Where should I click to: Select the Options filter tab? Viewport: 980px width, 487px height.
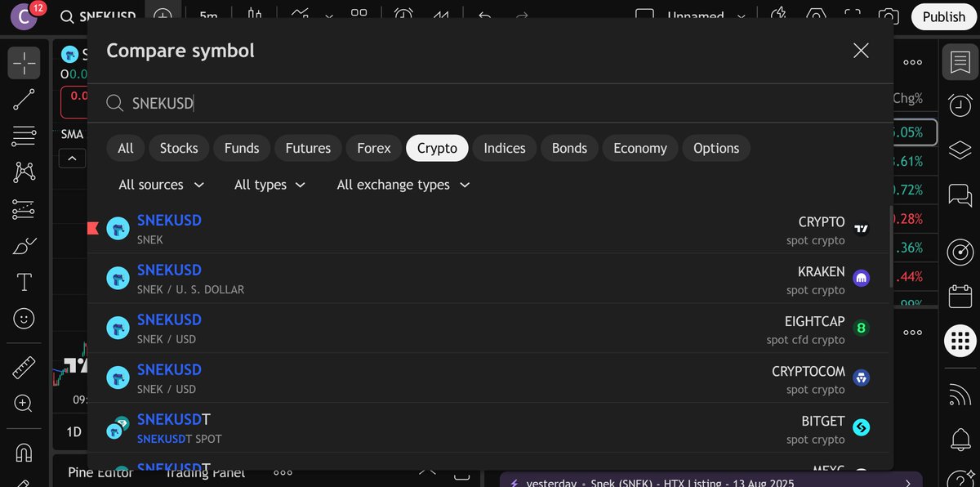(716, 148)
